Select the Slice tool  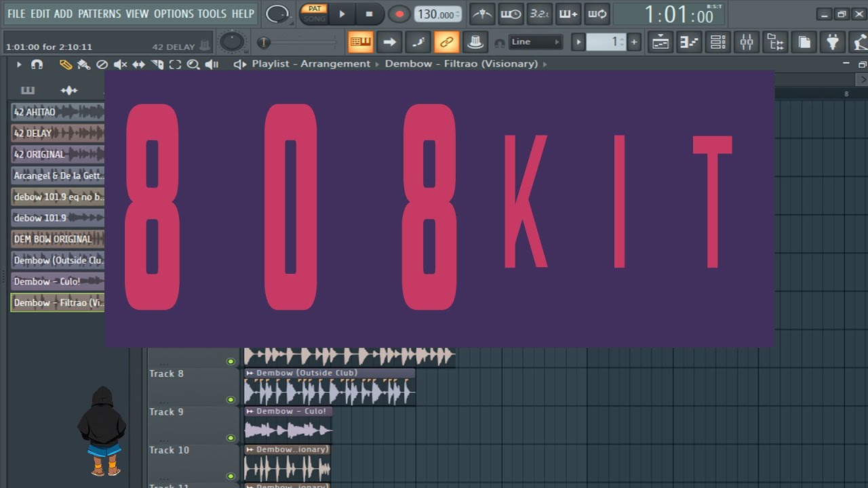157,64
